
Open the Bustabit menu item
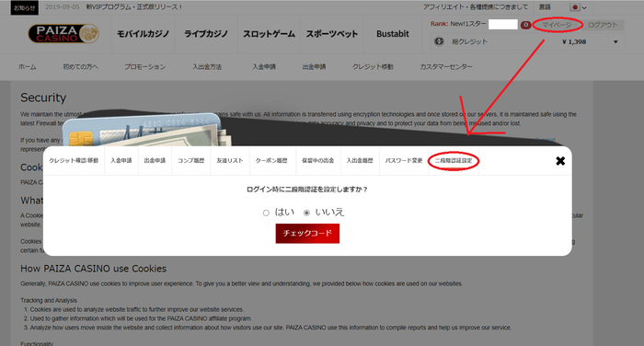coord(393,34)
